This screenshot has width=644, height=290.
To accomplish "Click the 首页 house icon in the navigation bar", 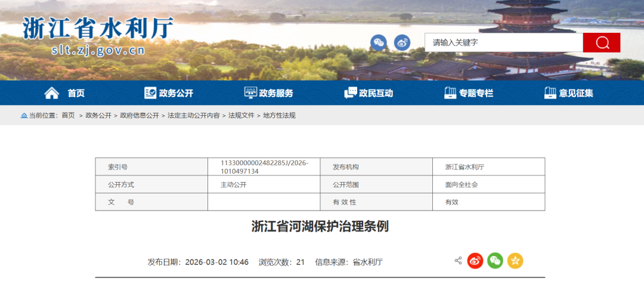I will click(52, 93).
